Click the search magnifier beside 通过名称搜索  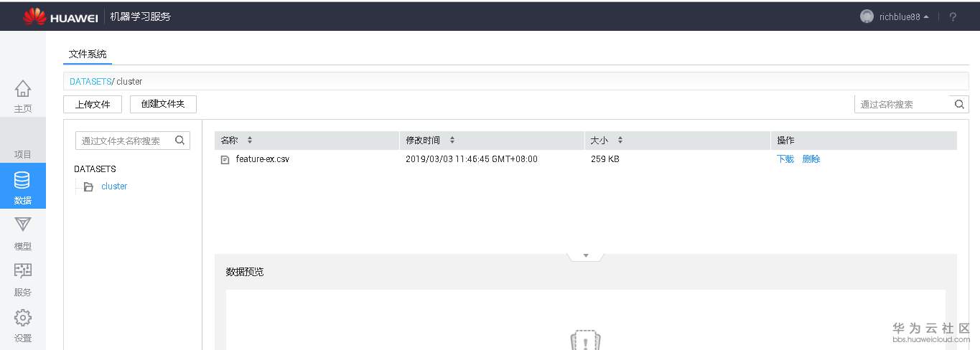click(959, 104)
